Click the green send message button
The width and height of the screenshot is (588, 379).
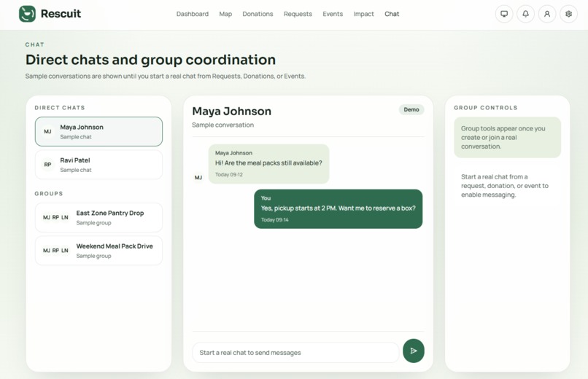point(413,351)
